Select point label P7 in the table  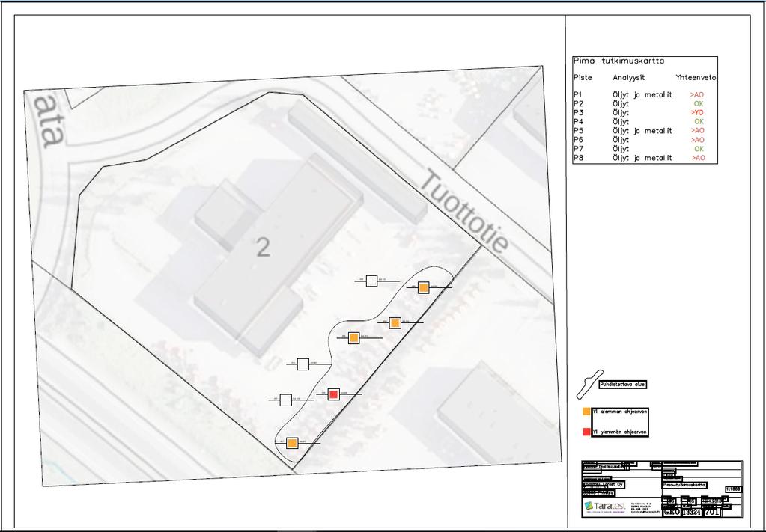click(x=578, y=149)
